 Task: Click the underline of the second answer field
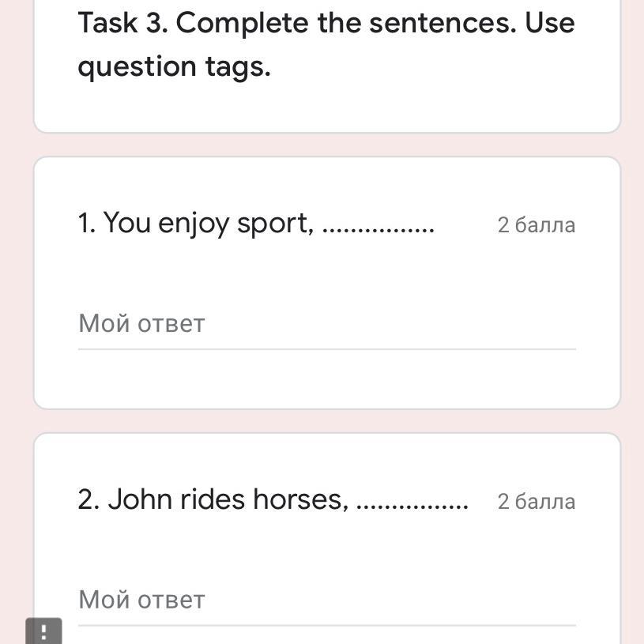(x=326, y=625)
